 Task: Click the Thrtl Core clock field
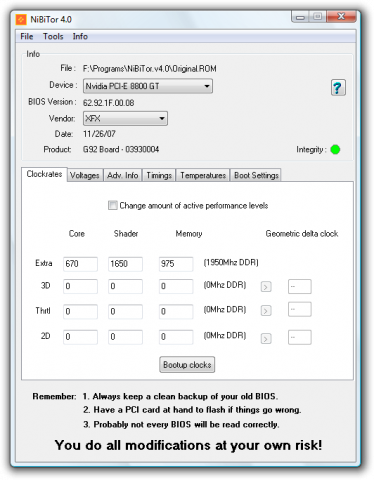(80, 312)
